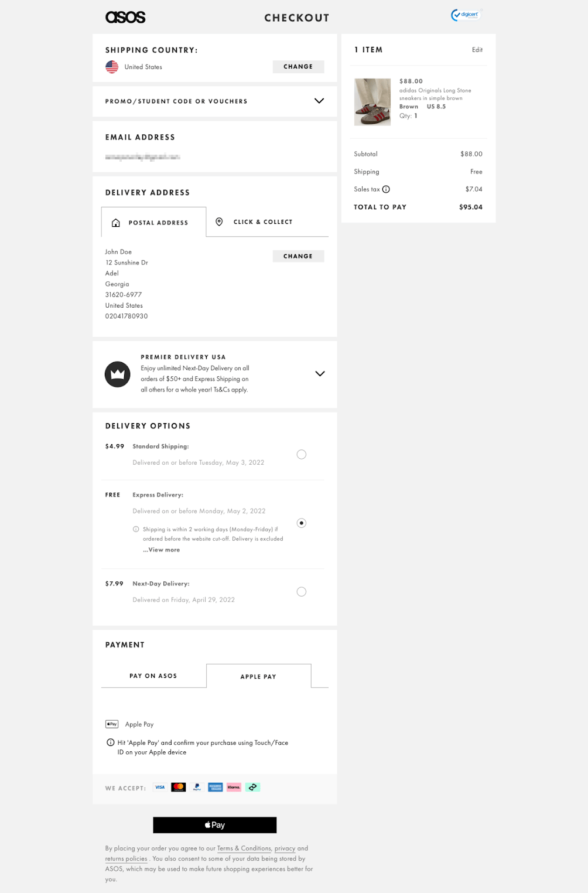
Task: Click the ASOS logo
Action: (x=125, y=18)
